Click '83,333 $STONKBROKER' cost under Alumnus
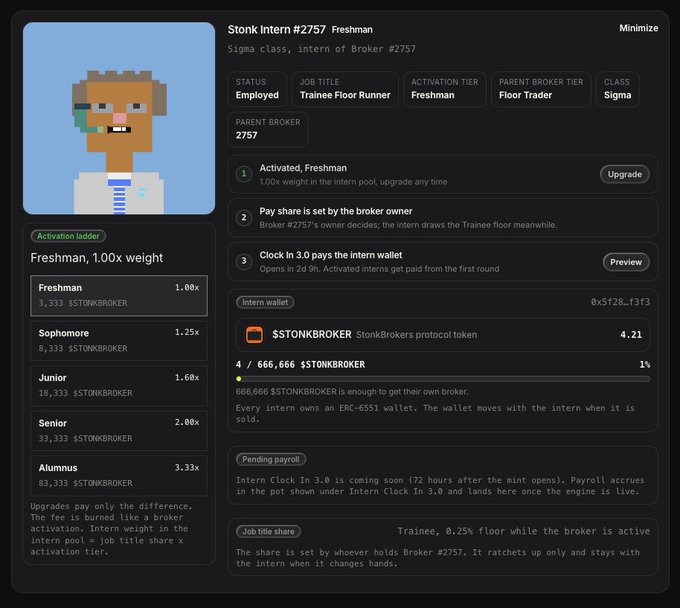This screenshot has height=608, width=680. pos(85,483)
